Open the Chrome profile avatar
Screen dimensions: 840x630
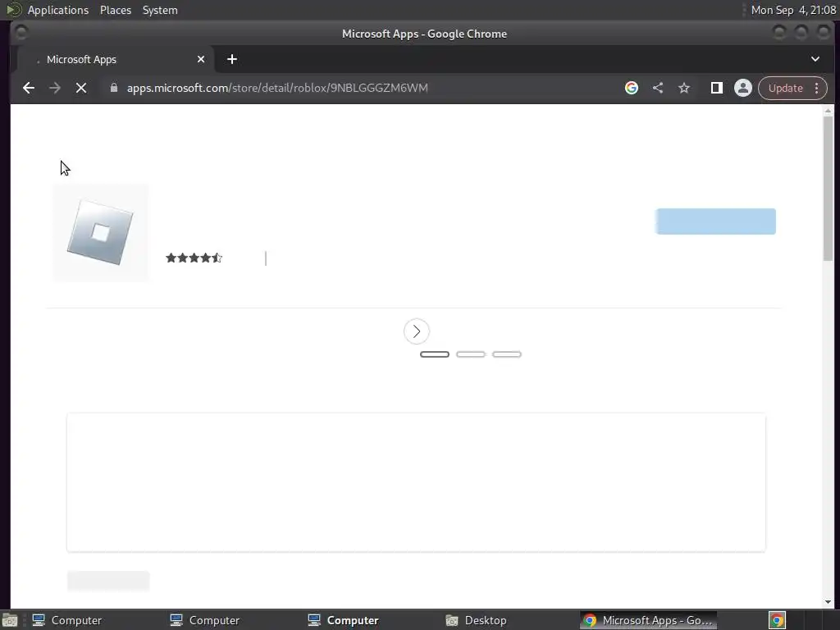tap(743, 88)
